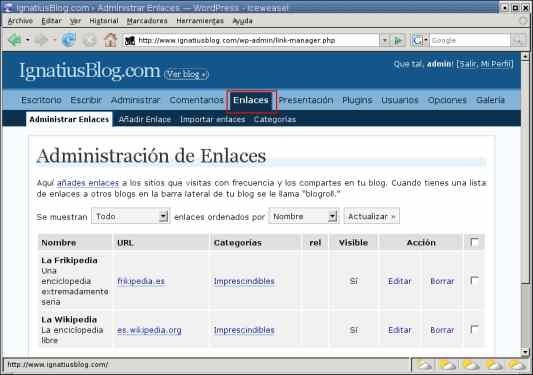Switch to the Administrar admin tab
The height and width of the screenshot is (375, 533).
(x=135, y=100)
